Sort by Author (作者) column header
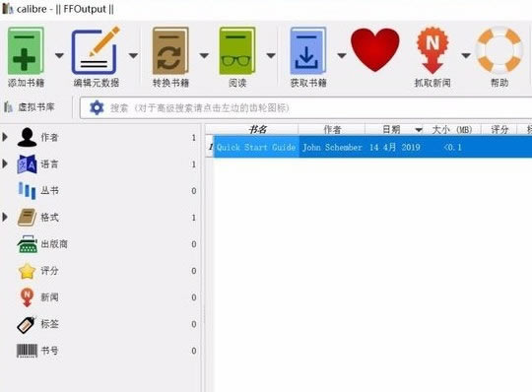Screen dimensions: 532x392 332,129
